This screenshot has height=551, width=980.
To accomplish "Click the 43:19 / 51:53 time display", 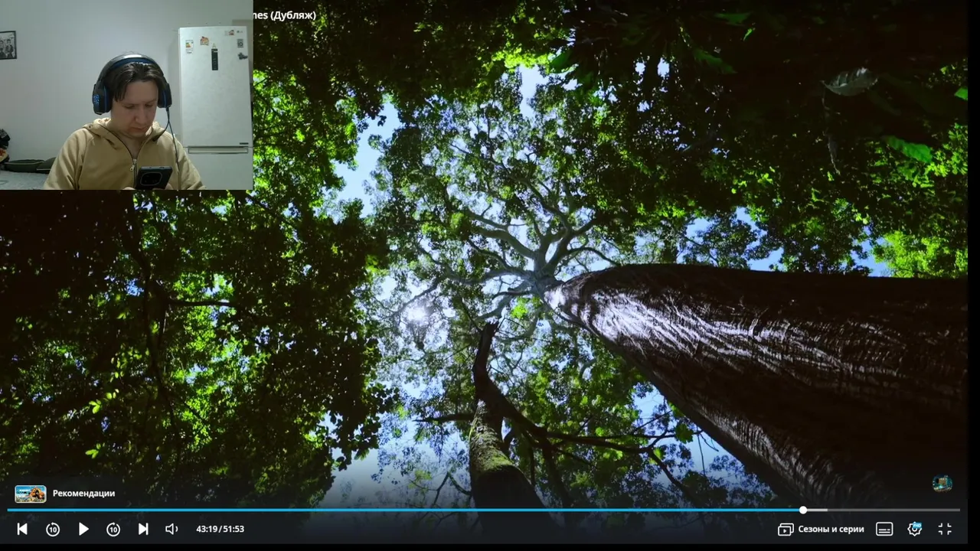I will pyautogui.click(x=220, y=529).
